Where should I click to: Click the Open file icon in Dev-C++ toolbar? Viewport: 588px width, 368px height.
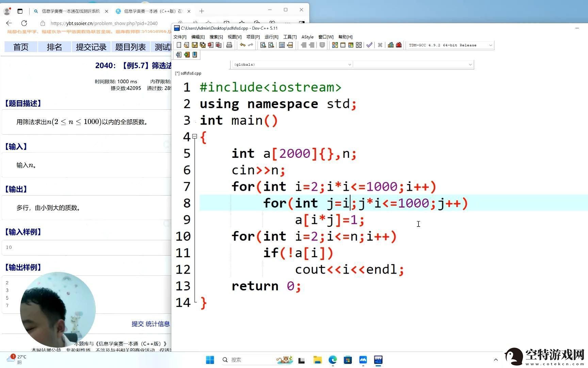186,45
